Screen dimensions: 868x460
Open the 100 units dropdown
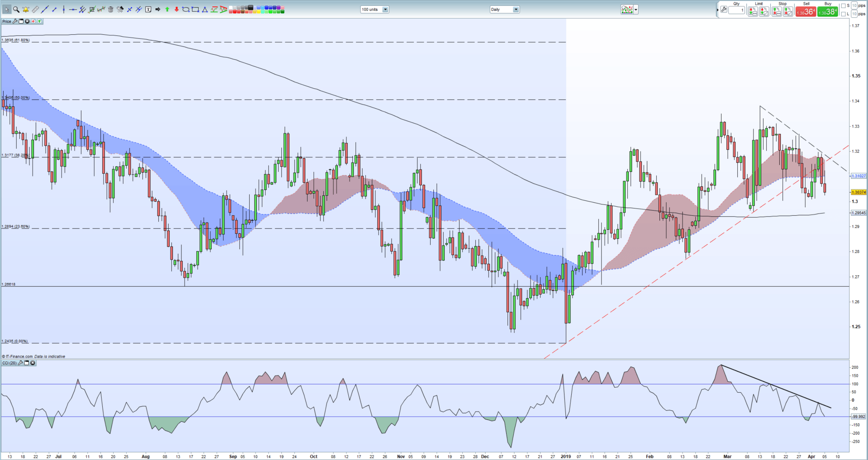click(375, 9)
